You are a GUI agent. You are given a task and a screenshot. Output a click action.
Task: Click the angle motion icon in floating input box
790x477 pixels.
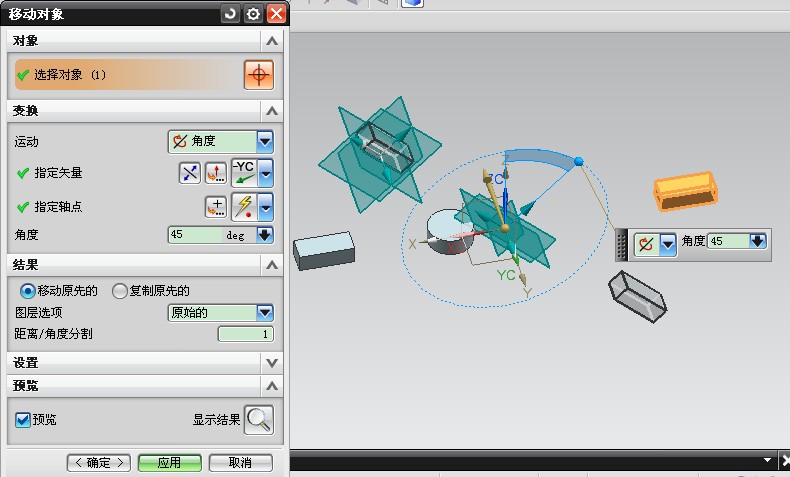point(646,245)
